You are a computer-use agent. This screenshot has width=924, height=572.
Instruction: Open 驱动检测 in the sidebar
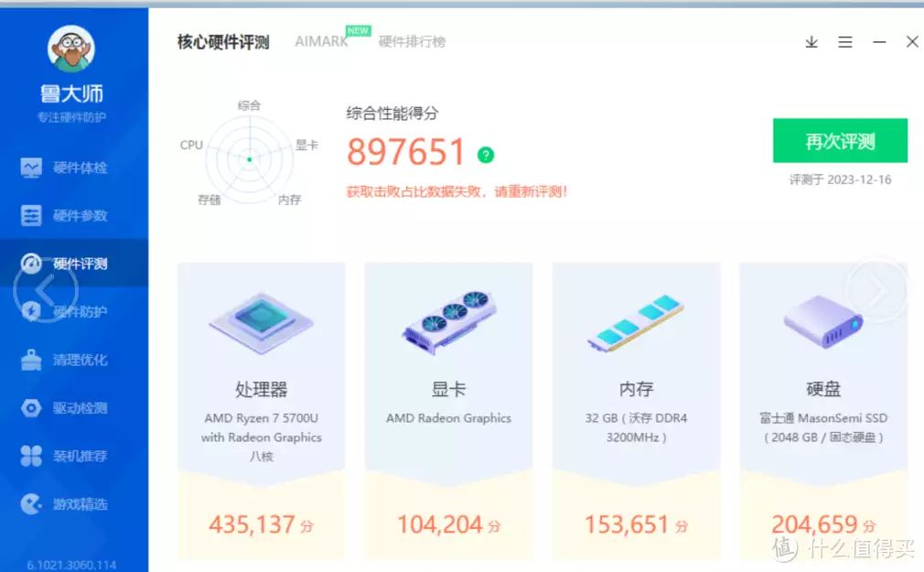[74, 407]
